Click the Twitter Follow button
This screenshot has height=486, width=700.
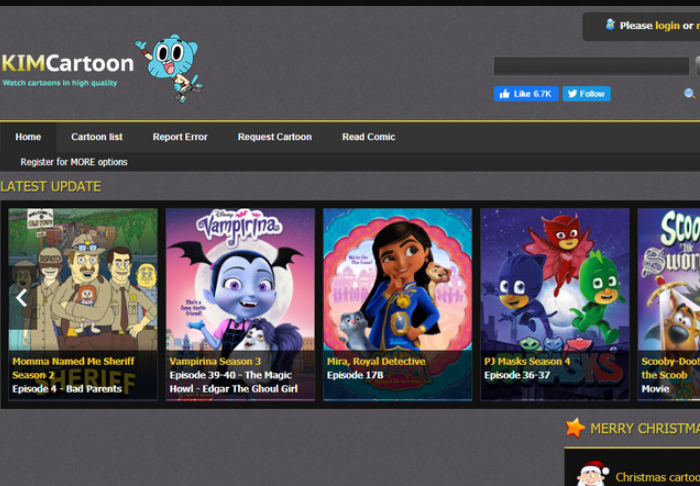click(586, 94)
